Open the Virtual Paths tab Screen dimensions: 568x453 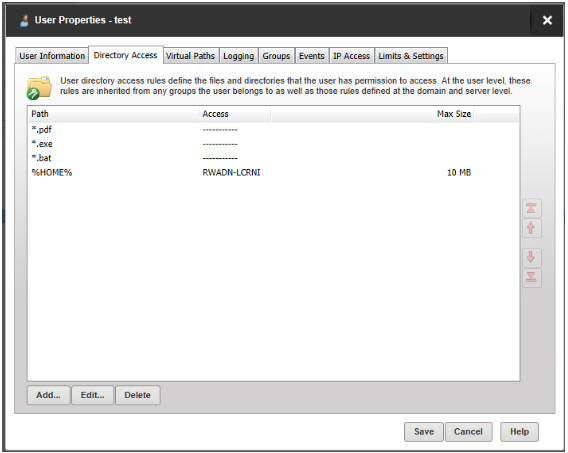pos(190,56)
